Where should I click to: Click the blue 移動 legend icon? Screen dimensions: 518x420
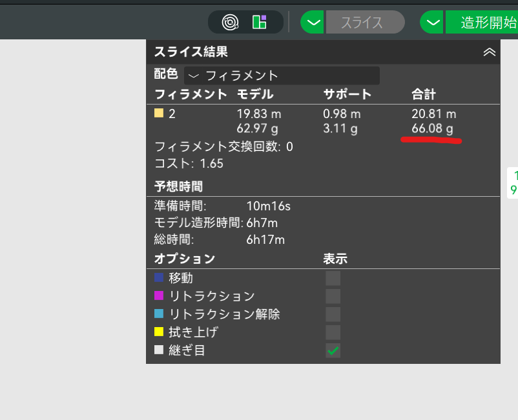pos(159,278)
